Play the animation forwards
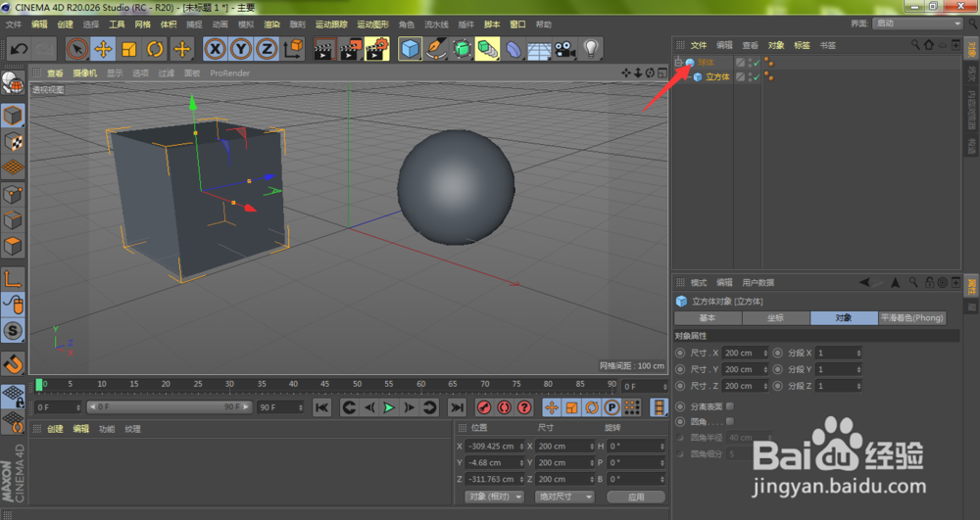 (x=389, y=407)
